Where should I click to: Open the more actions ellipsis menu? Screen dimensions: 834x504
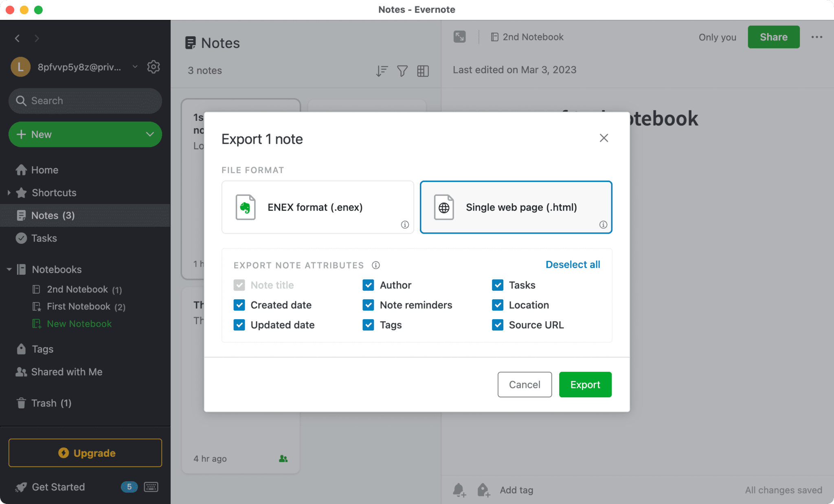tap(817, 37)
